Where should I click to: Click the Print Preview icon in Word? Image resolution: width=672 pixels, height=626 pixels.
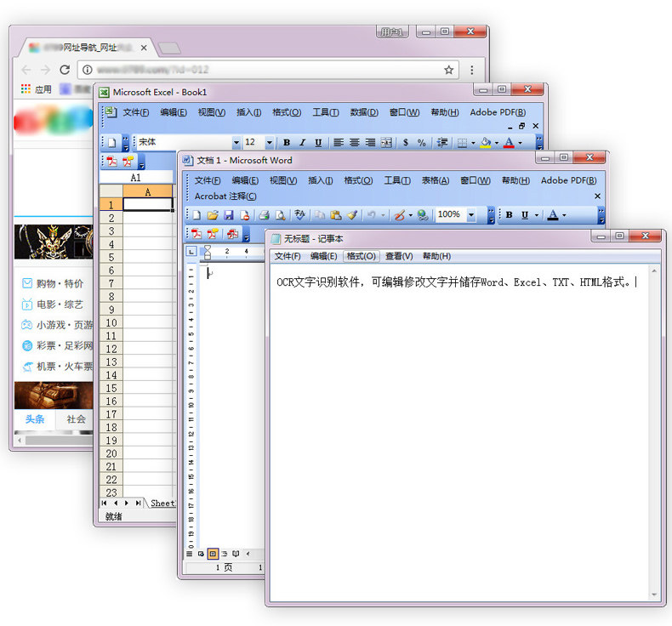(281, 214)
